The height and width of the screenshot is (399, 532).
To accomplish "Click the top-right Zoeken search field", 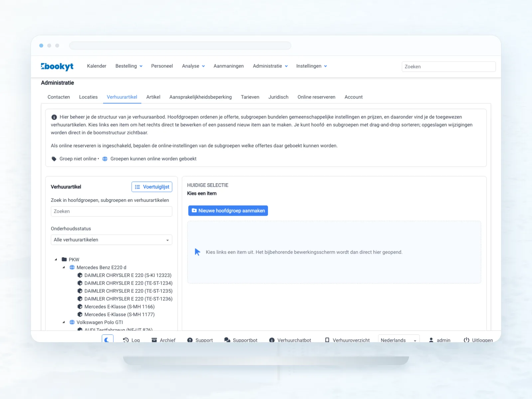I will [449, 66].
